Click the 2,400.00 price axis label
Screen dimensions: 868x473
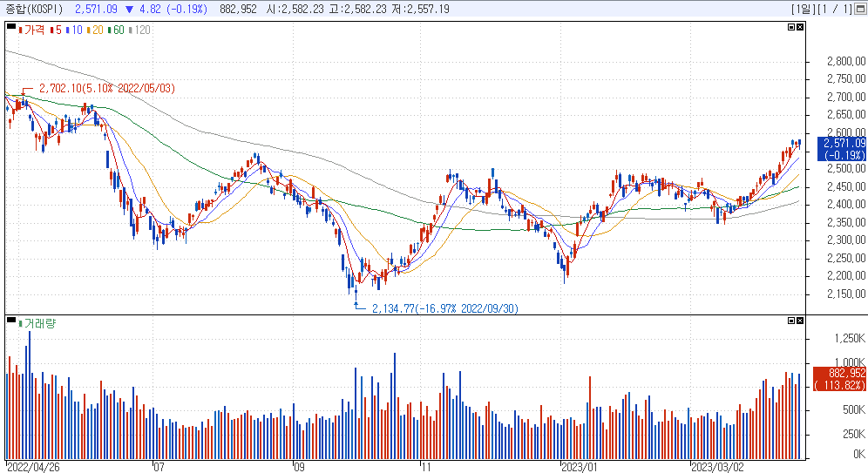(x=846, y=205)
